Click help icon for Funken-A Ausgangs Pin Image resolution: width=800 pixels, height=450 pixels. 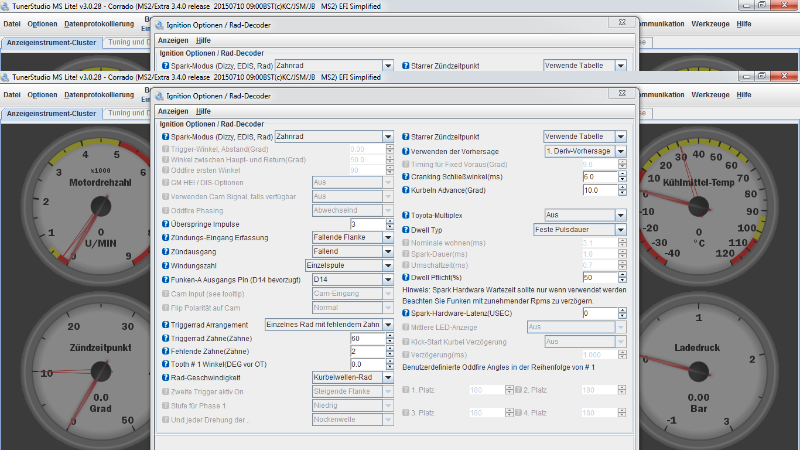click(x=166, y=280)
